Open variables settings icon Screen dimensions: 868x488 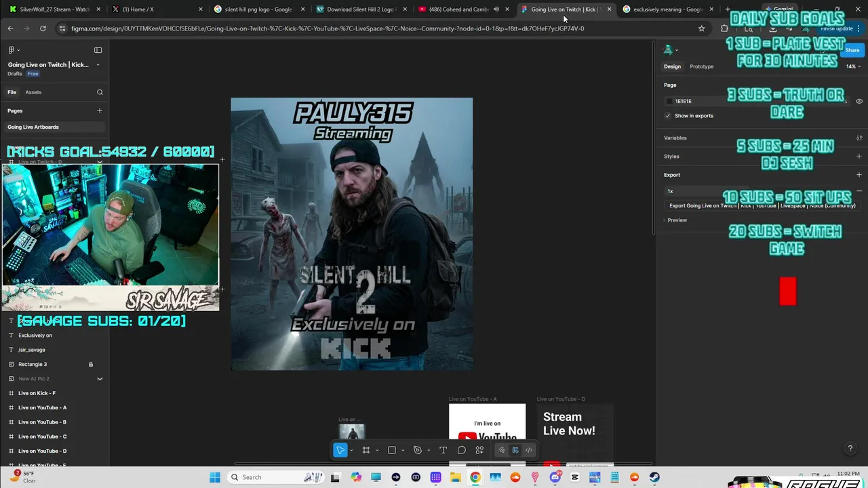pos(859,138)
